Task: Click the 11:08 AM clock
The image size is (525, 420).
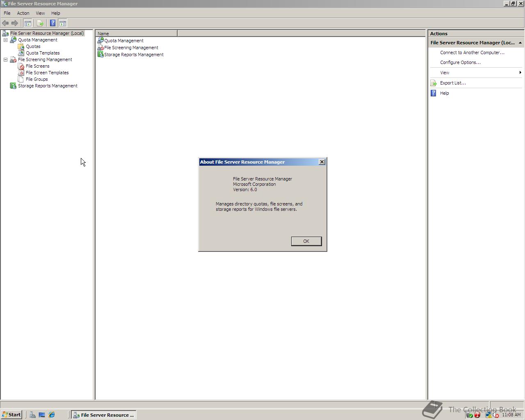Action: (x=511, y=415)
